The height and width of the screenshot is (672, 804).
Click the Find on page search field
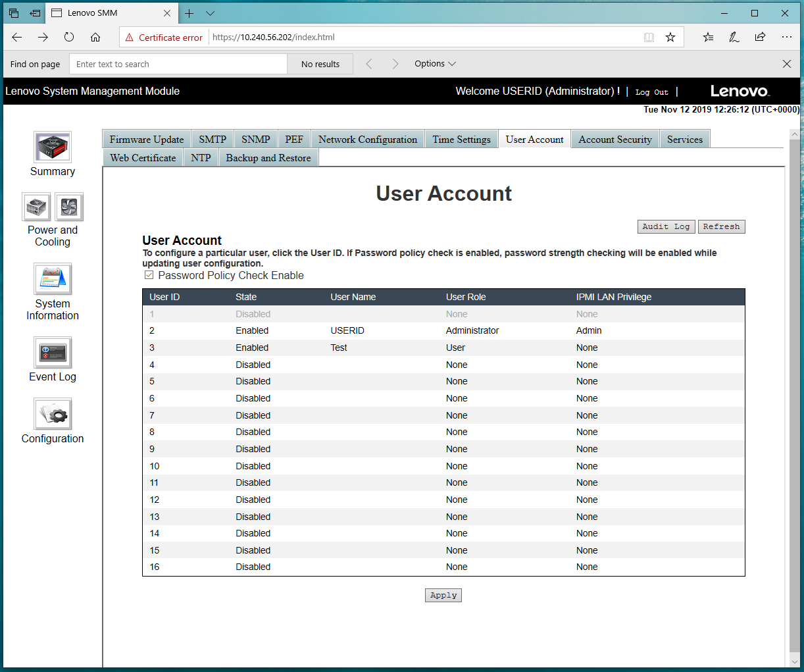click(x=178, y=64)
